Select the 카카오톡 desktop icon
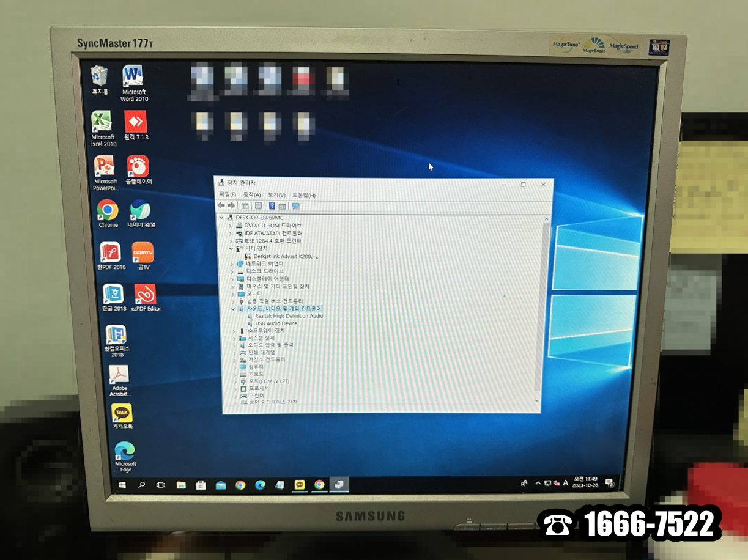This screenshot has height=560, width=748. point(122,416)
